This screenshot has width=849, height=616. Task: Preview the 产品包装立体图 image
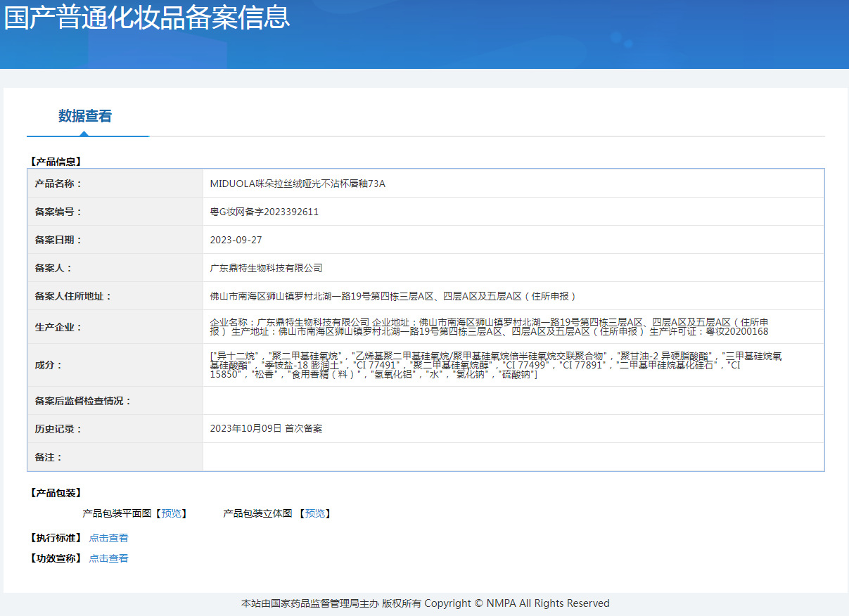pyautogui.click(x=314, y=513)
